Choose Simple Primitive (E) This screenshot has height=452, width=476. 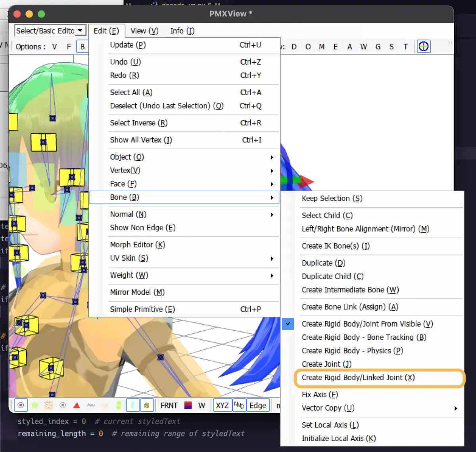pyautogui.click(x=184, y=310)
